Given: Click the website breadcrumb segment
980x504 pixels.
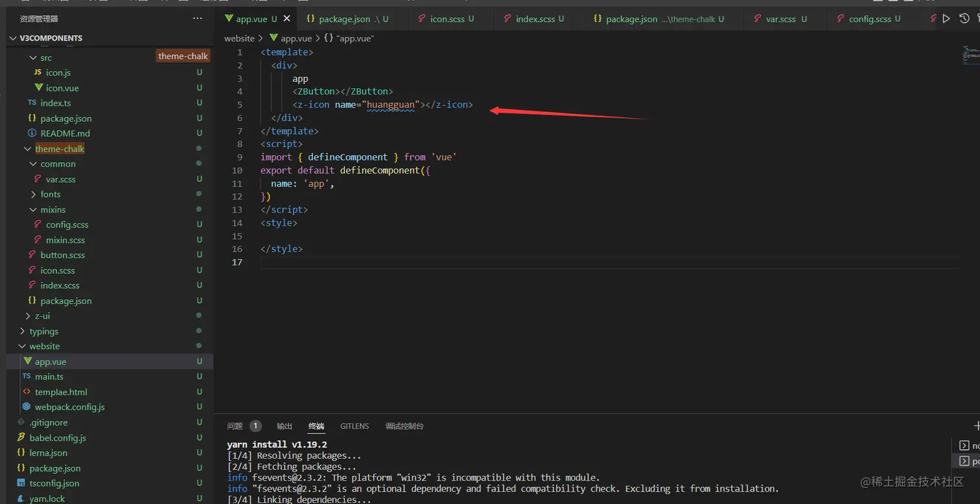Looking at the screenshot, I should (x=240, y=38).
